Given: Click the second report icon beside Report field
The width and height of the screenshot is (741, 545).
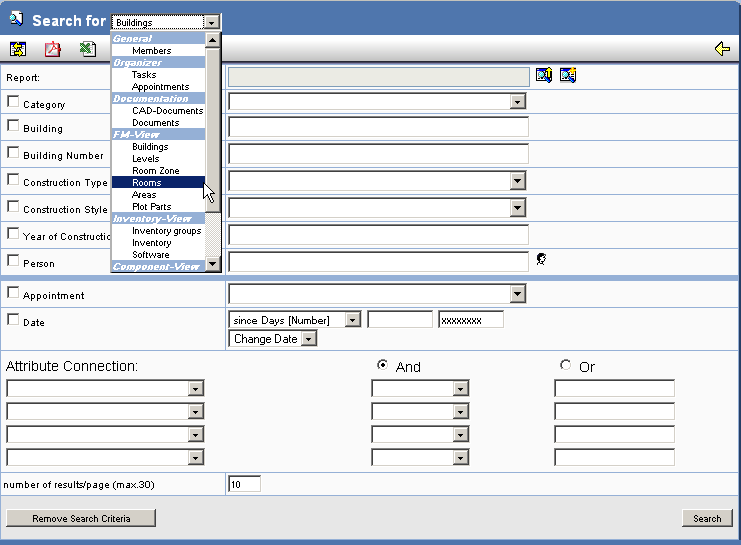Looking at the screenshot, I should pyautogui.click(x=568, y=75).
